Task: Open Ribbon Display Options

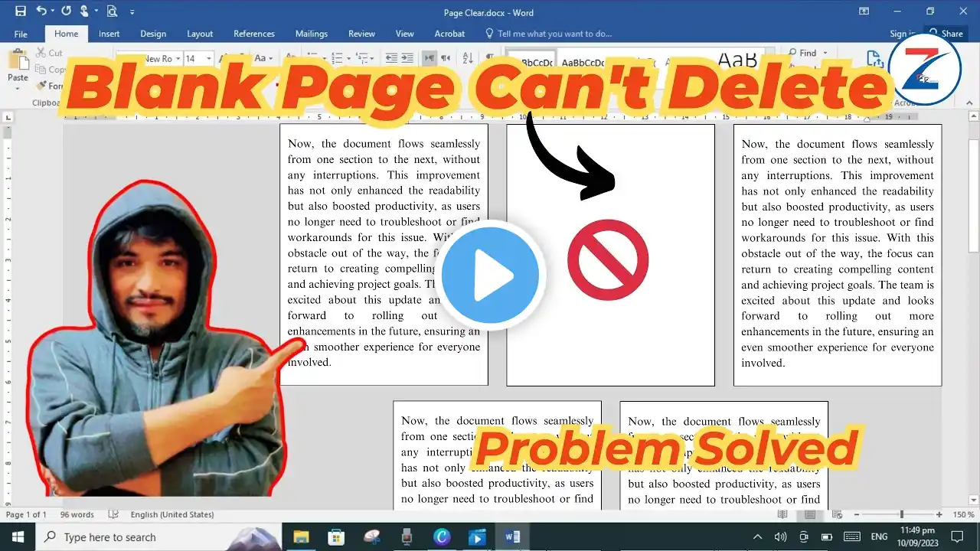Action: 864,11
